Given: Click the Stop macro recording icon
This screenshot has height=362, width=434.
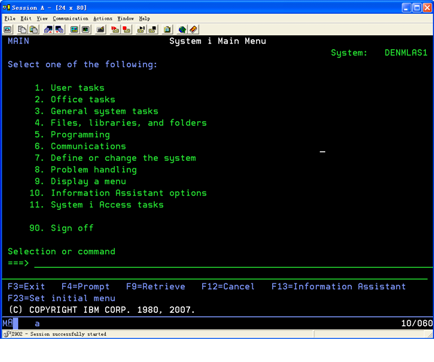Looking at the screenshot, I should (126, 30).
